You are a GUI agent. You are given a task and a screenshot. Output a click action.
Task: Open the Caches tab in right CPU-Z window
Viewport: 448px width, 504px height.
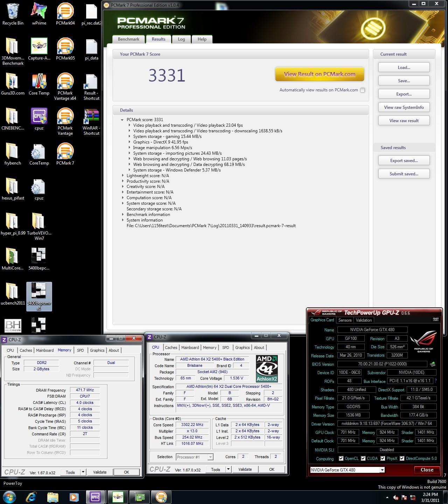pyautogui.click(x=171, y=348)
